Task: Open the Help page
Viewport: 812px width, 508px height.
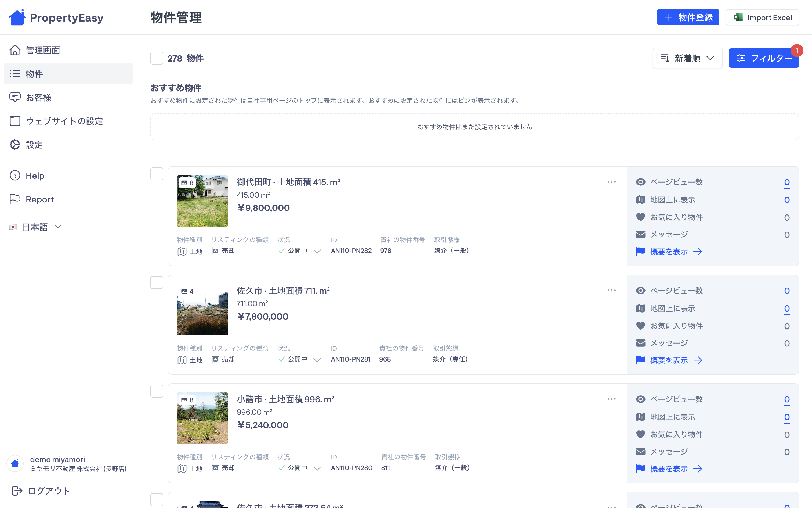Action: tap(68, 175)
